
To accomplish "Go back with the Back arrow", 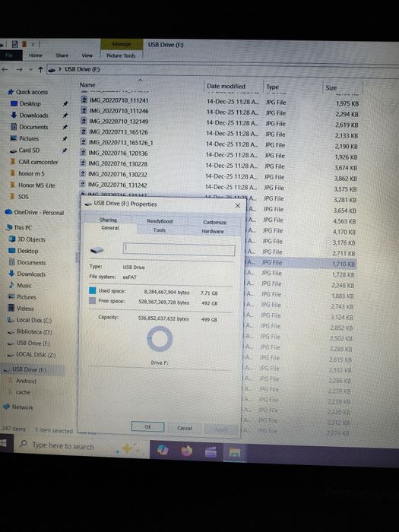I will (x=5, y=69).
